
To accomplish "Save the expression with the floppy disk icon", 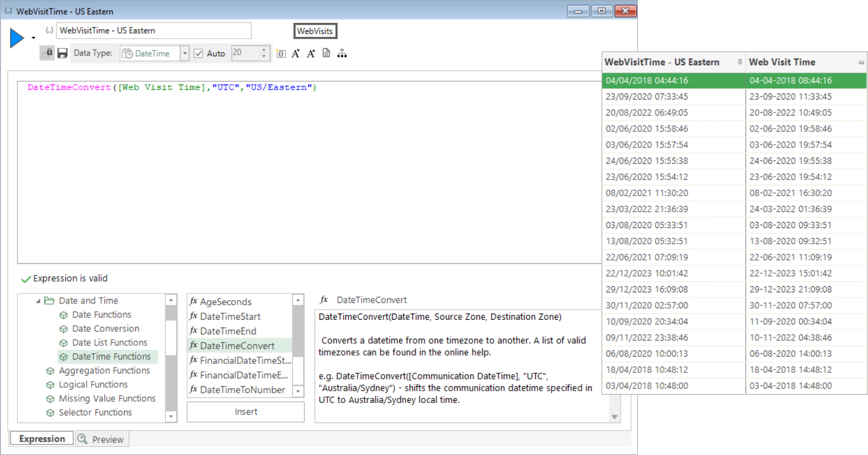I will click(63, 53).
